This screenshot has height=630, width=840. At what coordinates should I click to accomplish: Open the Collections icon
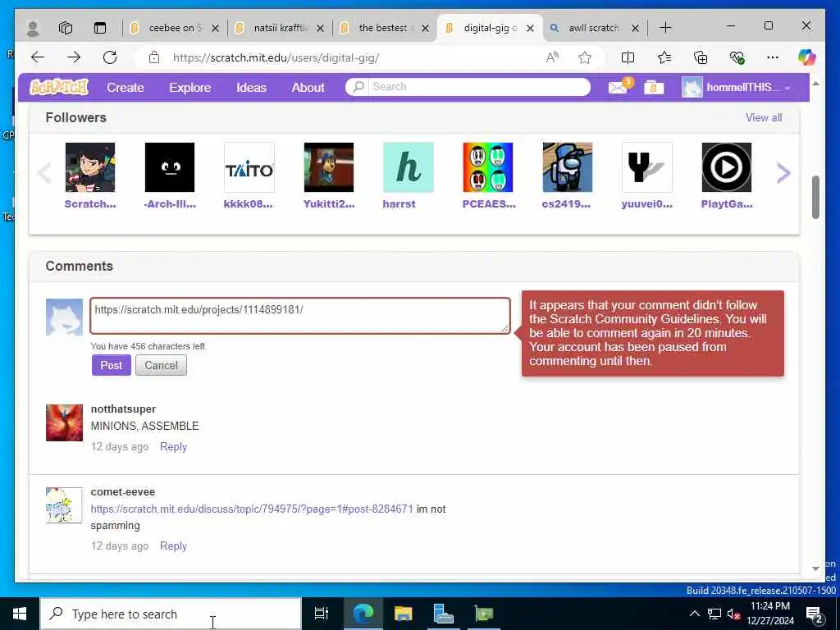[701, 57]
